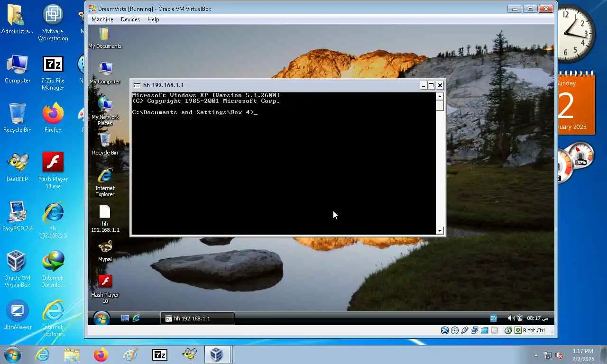Select the hh 192.168.1.1 file in VM
607x364 pixels.
tap(105, 219)
